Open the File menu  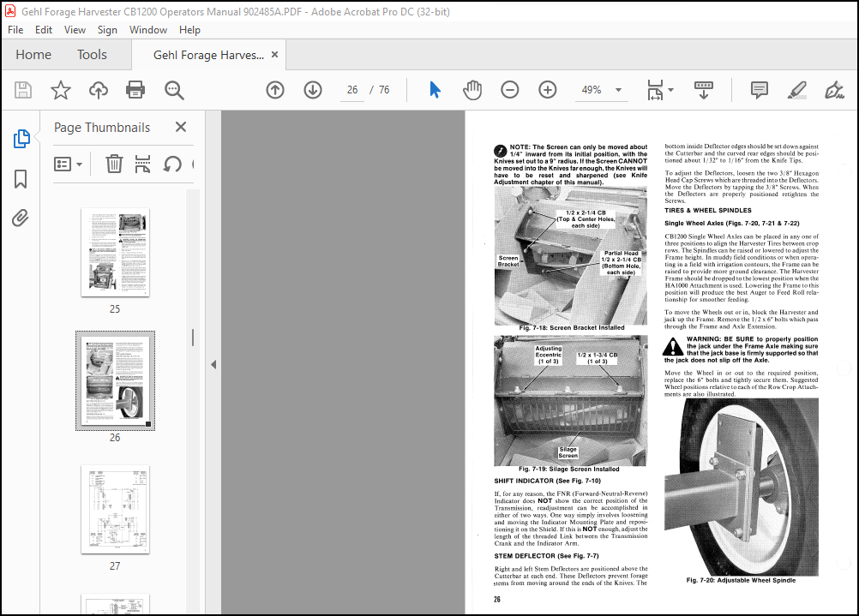click(15, 30)
